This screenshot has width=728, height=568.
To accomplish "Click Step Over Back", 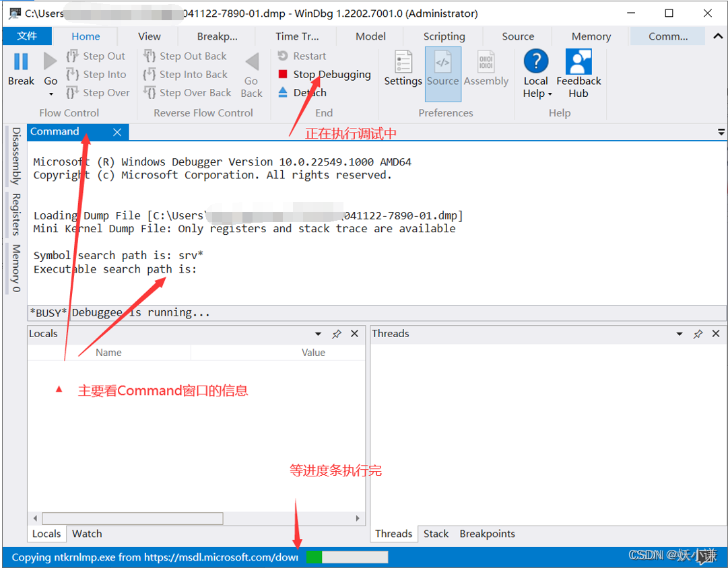I will coord(187,93).
